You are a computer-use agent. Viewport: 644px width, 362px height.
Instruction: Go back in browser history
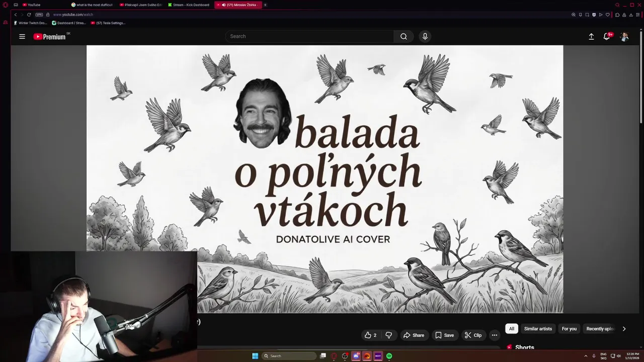(x=15, y=15)
